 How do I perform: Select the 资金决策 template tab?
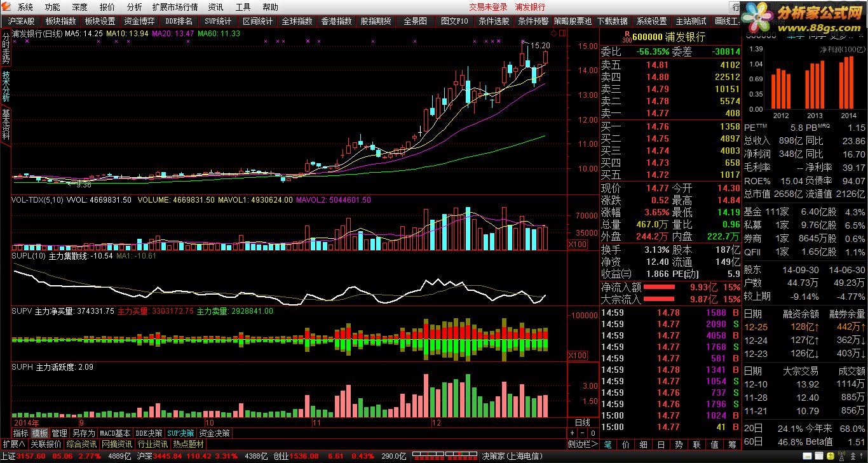click(x=214, y=433)
